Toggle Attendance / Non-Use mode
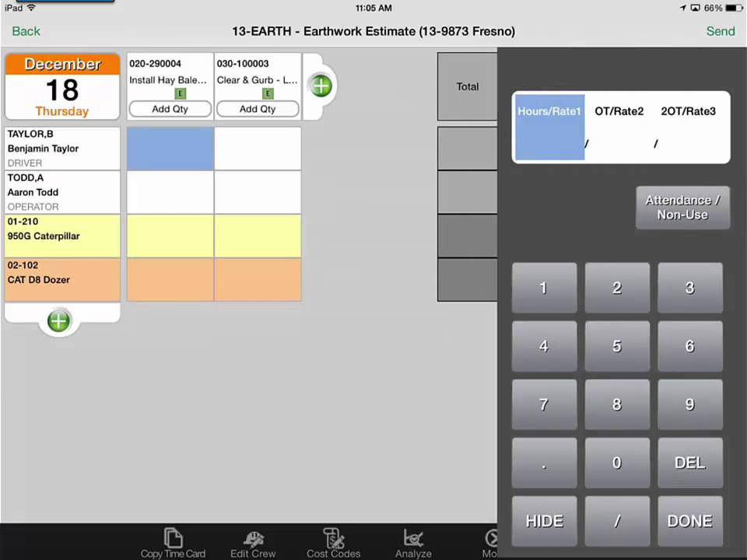 click(682, 207)
